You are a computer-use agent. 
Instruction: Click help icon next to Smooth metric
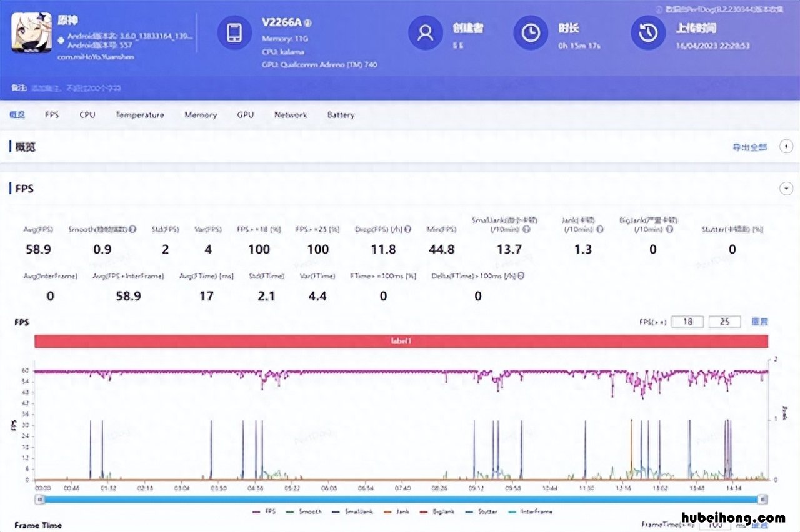pyautogui.click(x=133, y=229)
